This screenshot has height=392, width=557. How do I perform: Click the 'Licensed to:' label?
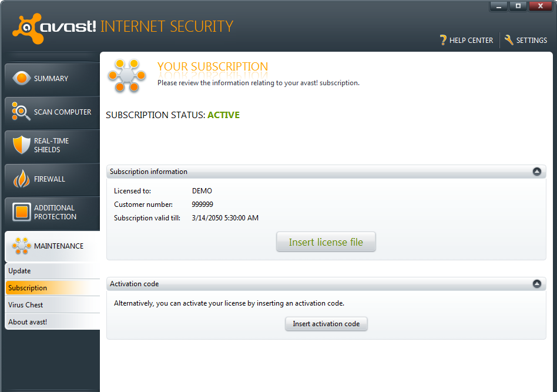[x=133, y=191]
